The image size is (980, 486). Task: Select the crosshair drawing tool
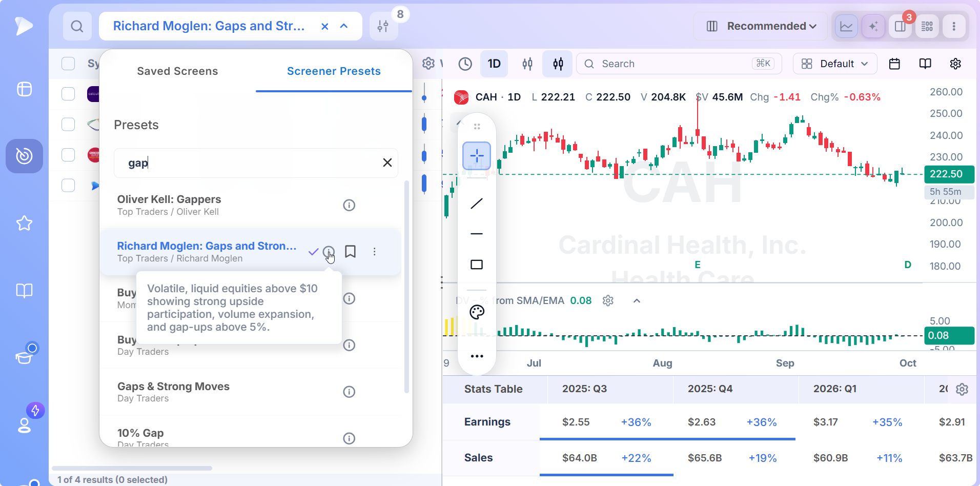pos(477,156)
